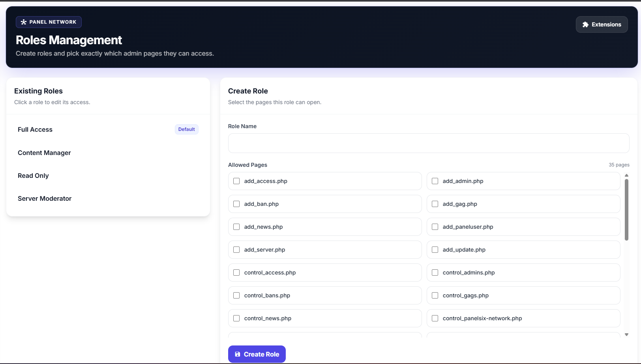Focus the Role Name input field
This screenshot has width=641, height=364.
(428, 143)
